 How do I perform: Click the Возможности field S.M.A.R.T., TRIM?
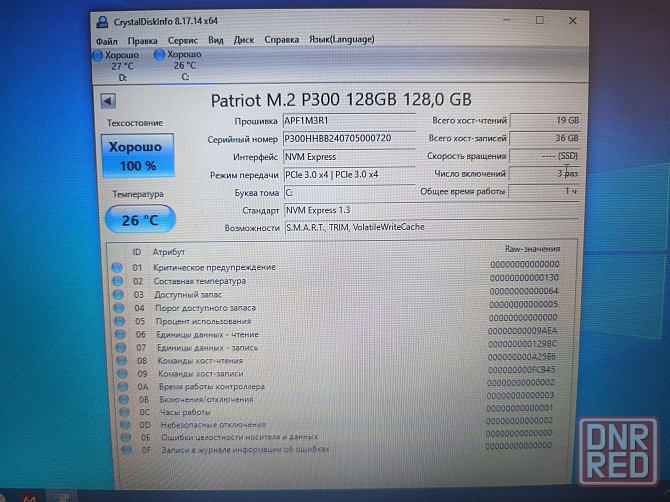point(432,227)
